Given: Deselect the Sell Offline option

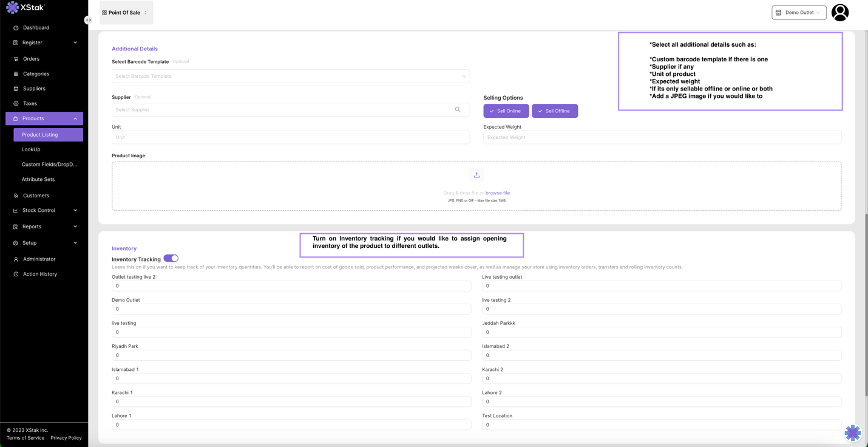Looking at the screenshot, I should (x=555, y=111).
